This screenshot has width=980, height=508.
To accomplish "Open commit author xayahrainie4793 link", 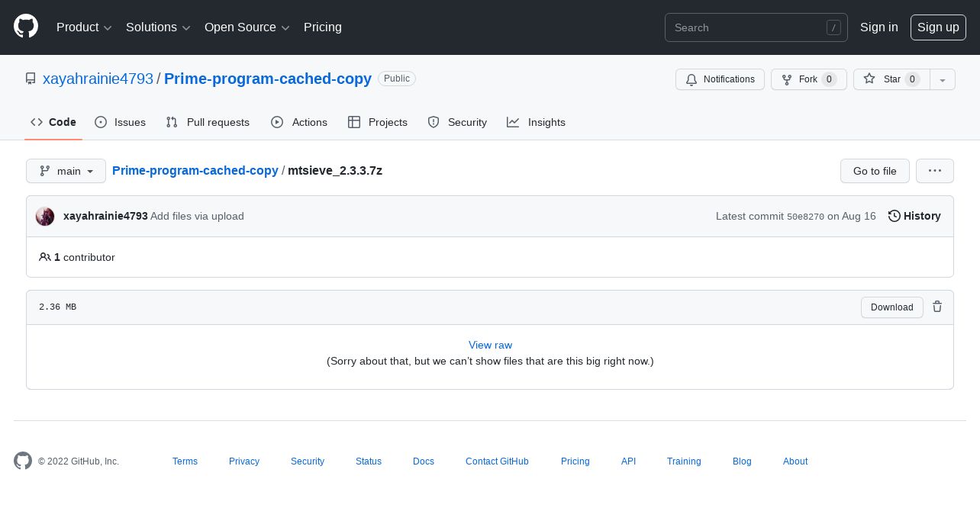I will point(105,216).
